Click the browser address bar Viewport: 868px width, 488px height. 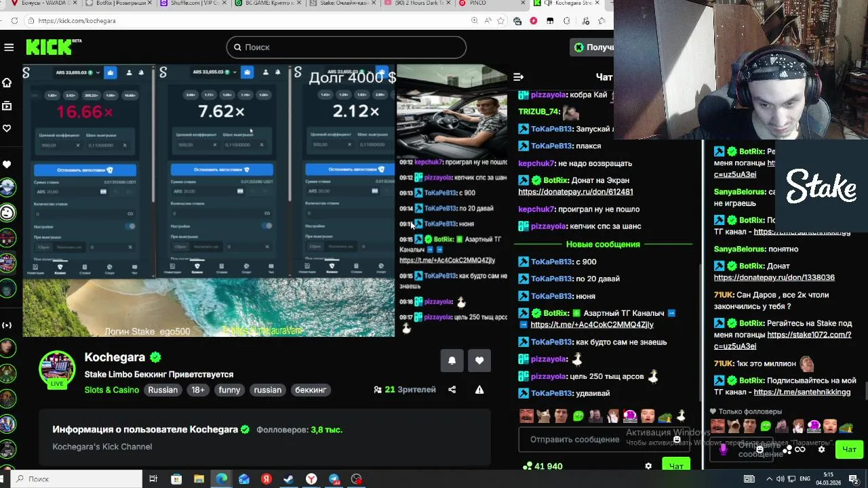[248, 21]
